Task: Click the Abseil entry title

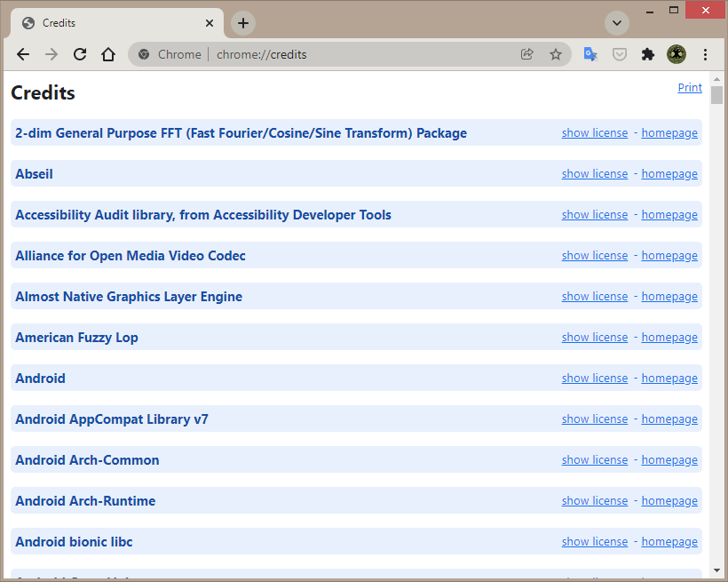Action: (x=34, y=174)
